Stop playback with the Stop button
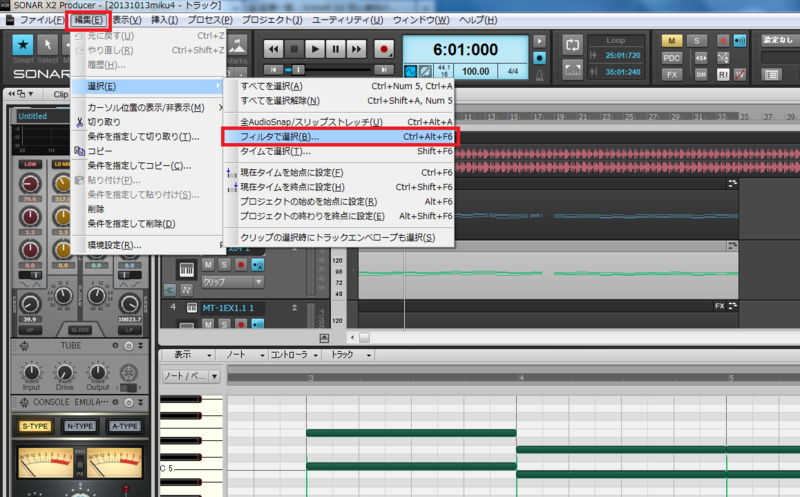Screen dimensions: 800x497 click(x=294, y=49)
